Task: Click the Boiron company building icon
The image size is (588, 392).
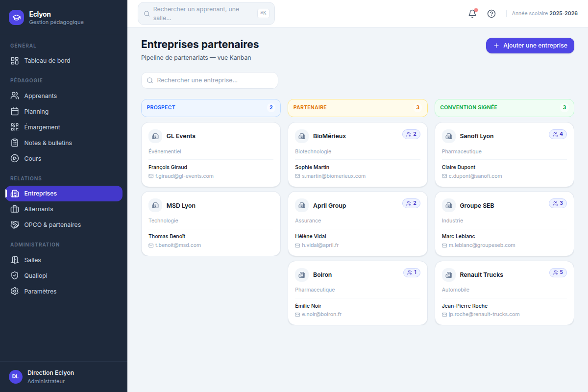Action: click(302, 275)
